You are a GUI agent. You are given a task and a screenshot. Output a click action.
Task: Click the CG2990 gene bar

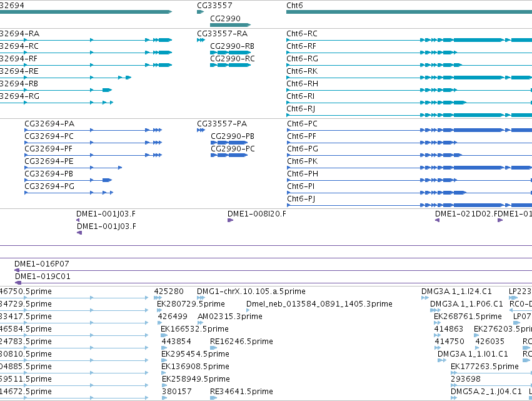point(231,25)
